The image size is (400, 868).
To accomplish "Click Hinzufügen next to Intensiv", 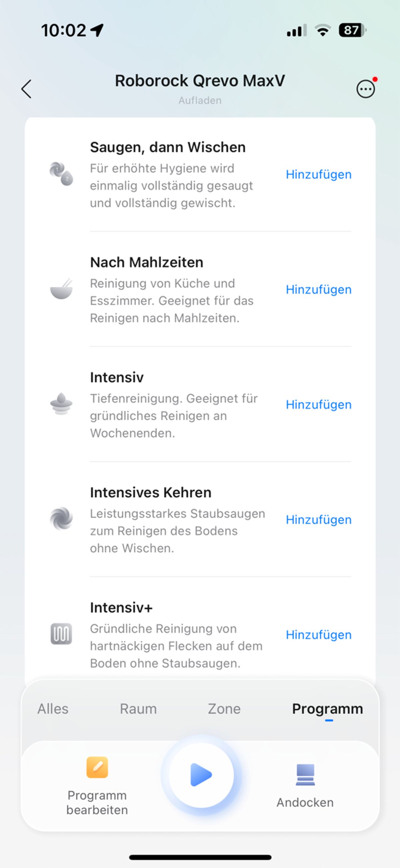I will (x=319, y=405).
